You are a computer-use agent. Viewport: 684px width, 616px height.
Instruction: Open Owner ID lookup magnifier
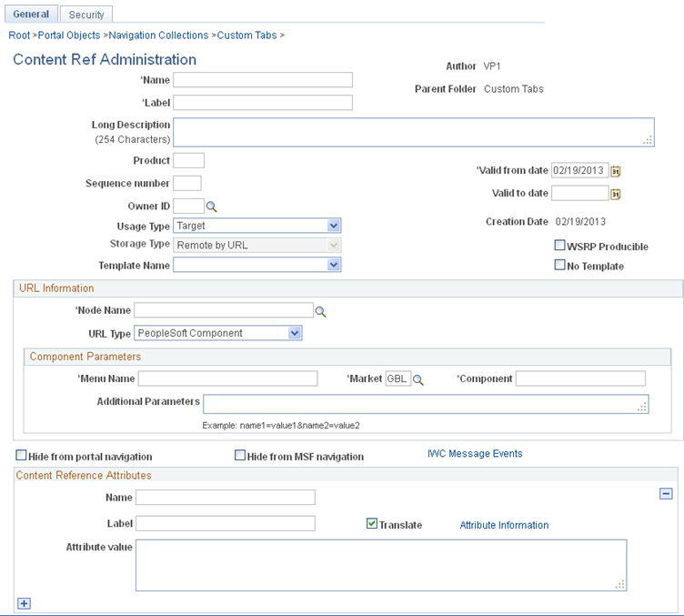click(212, 207)
